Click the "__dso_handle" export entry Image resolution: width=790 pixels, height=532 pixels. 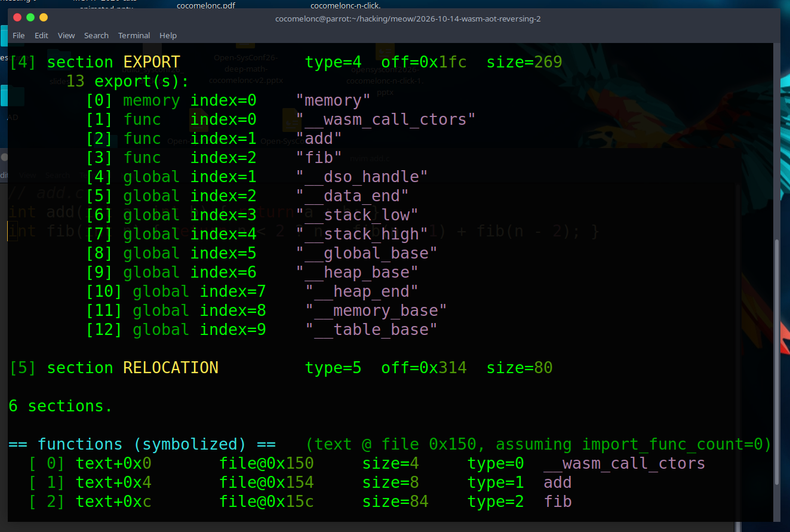coord(362,177)
